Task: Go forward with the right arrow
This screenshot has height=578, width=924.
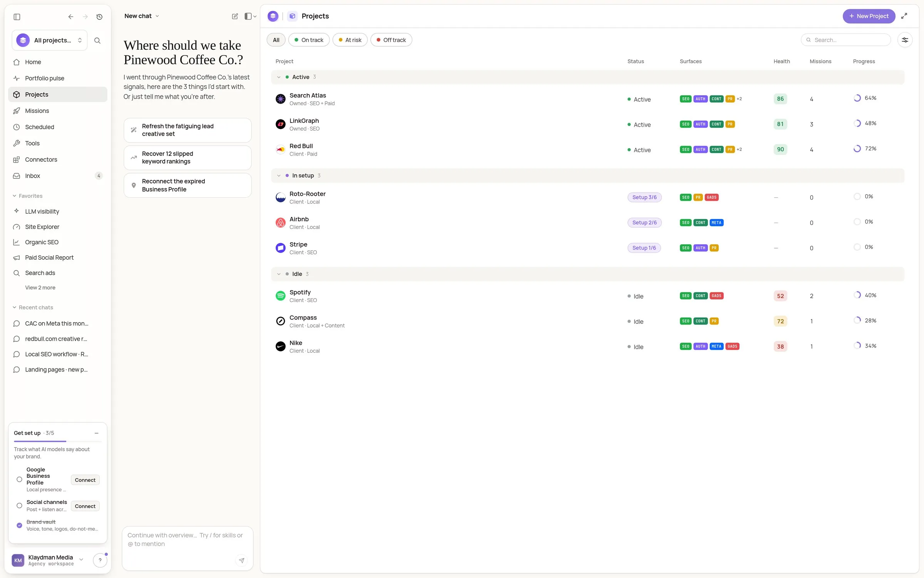Action: (x=85, y=17)
